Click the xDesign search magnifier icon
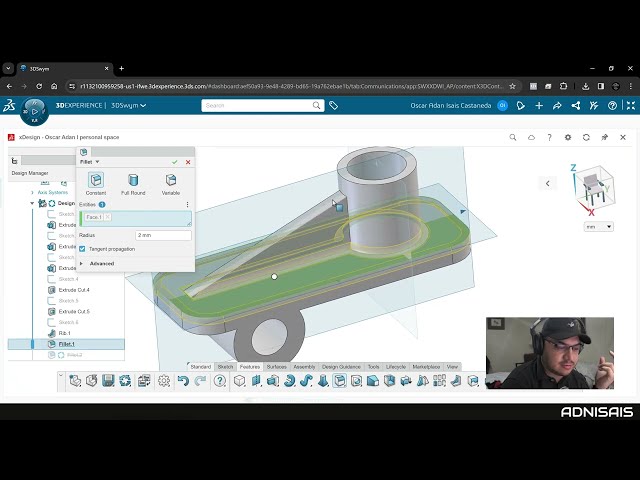The width and height of the screenshot is (640, 480). [x=513, y=138]
